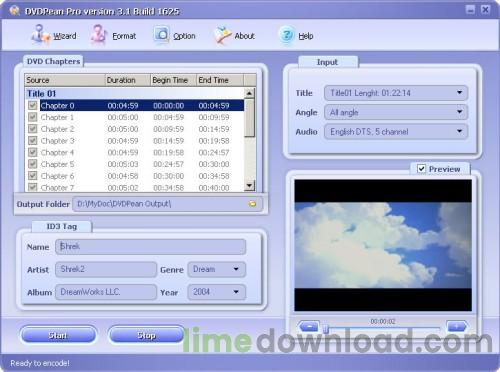Open the Help question mark icon
Screen dimensions: 500x372
click(287, 35)
